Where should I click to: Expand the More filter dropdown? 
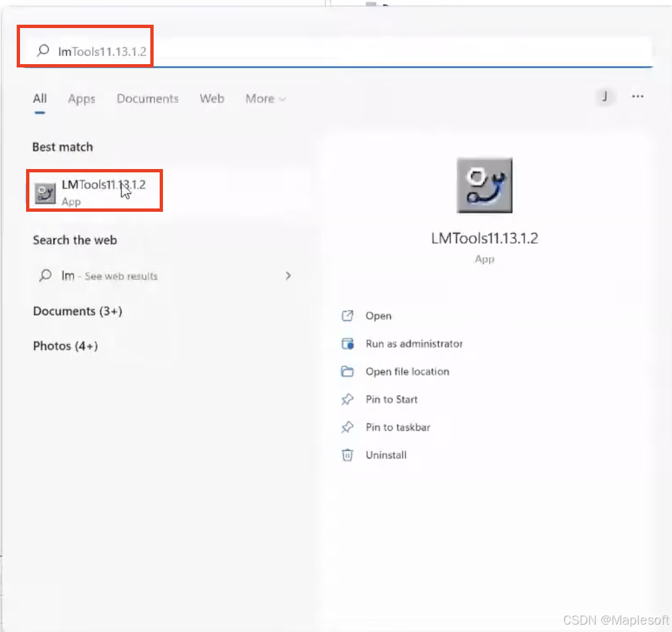click(265, 99)
